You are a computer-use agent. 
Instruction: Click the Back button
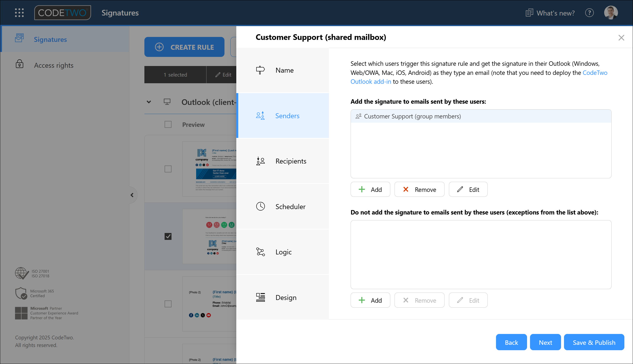(511, 342)
